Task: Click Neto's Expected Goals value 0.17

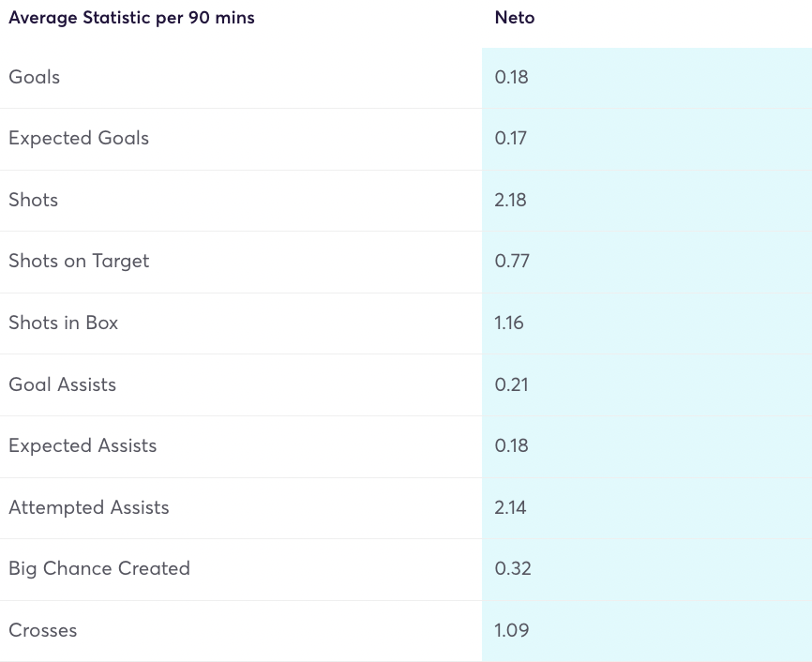Action: coord(511,138)
